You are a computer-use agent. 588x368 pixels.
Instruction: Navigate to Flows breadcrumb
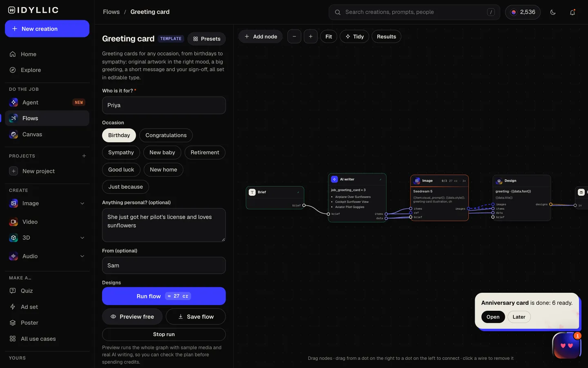click(x=111, y=12)
